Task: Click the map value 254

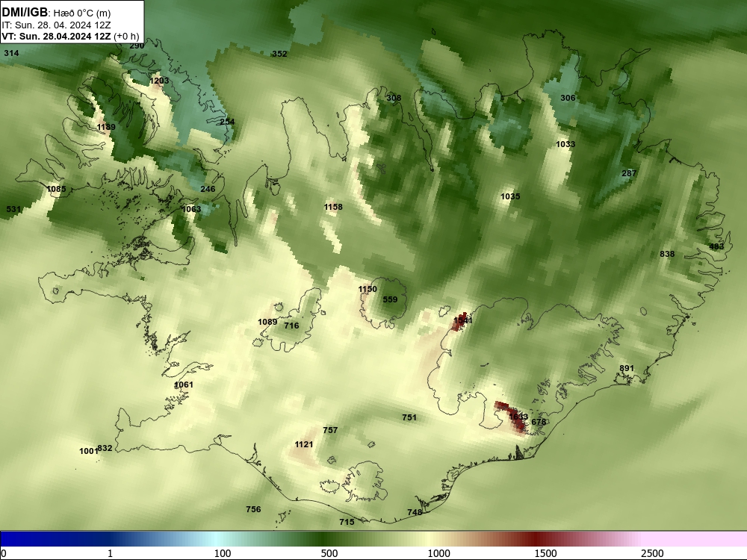Action: coord(227,122)
